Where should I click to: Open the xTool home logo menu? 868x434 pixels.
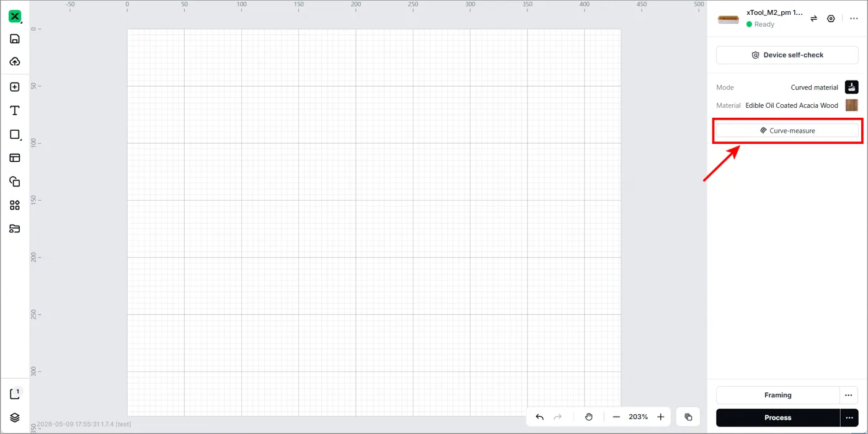point(15,17)
